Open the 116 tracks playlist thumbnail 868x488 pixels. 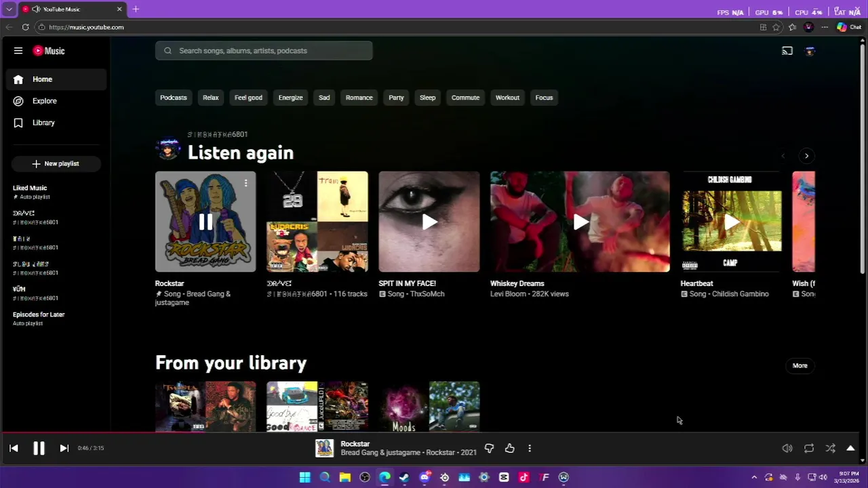[317, 222]
